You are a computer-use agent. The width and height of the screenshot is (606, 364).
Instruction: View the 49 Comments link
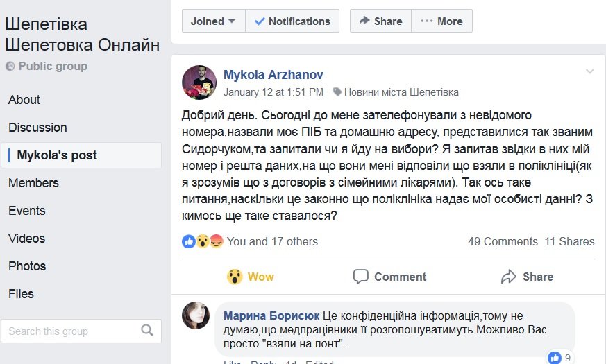503,241
